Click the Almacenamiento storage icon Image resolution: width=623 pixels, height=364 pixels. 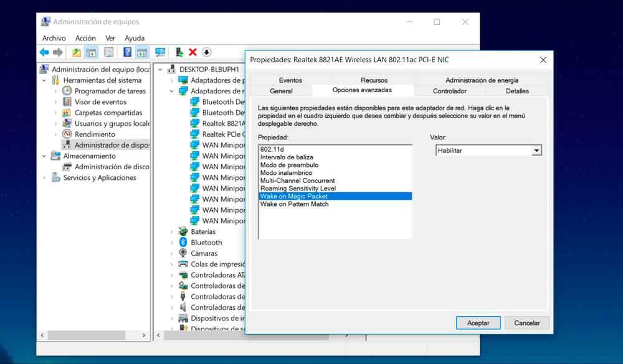point(55,156)
